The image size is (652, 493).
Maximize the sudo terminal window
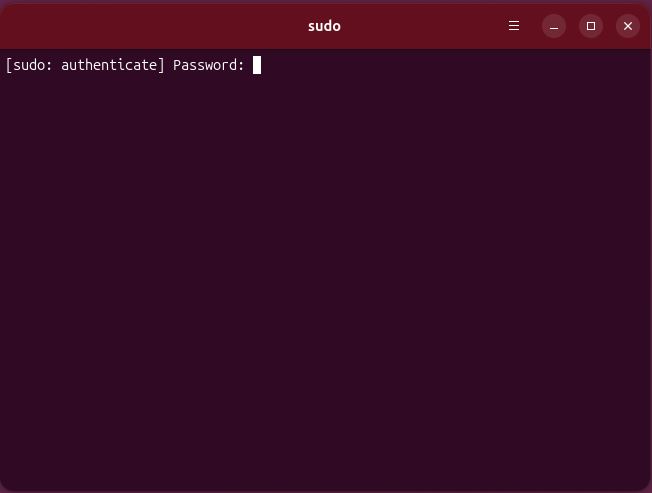pos(591,26)
